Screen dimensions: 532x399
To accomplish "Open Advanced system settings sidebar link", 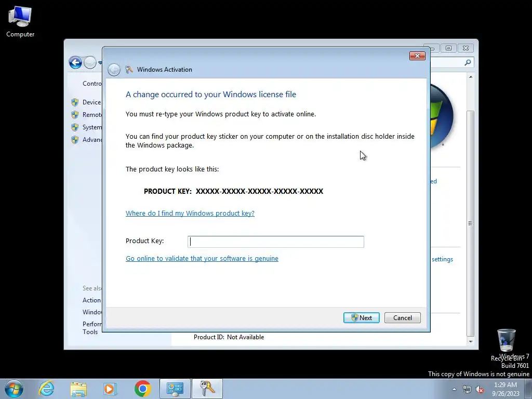I will (92, 140).
